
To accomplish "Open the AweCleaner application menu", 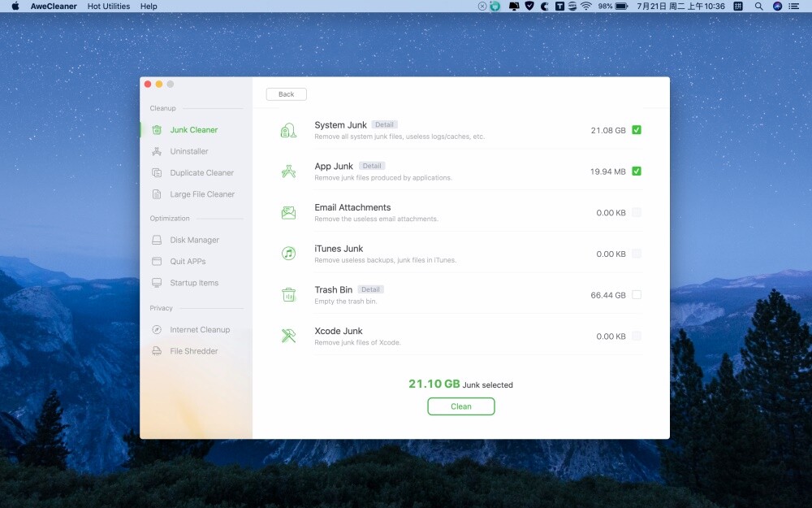I will point(54,7).
